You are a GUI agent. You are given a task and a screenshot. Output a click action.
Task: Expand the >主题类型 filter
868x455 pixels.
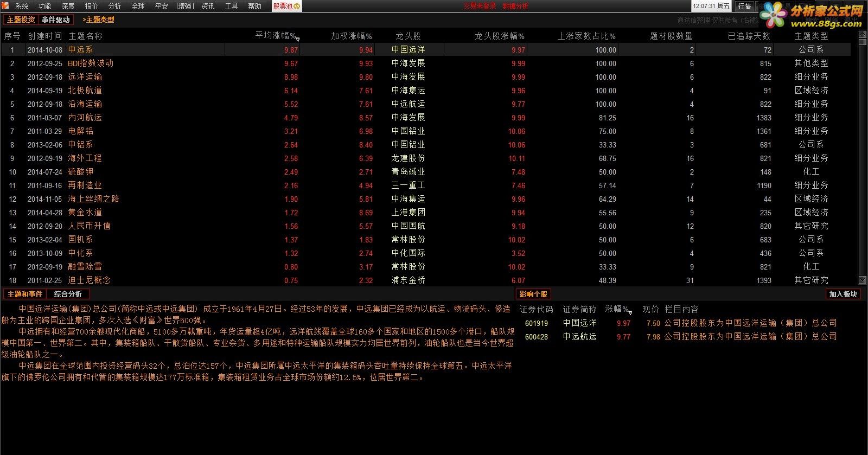point(98,20)
